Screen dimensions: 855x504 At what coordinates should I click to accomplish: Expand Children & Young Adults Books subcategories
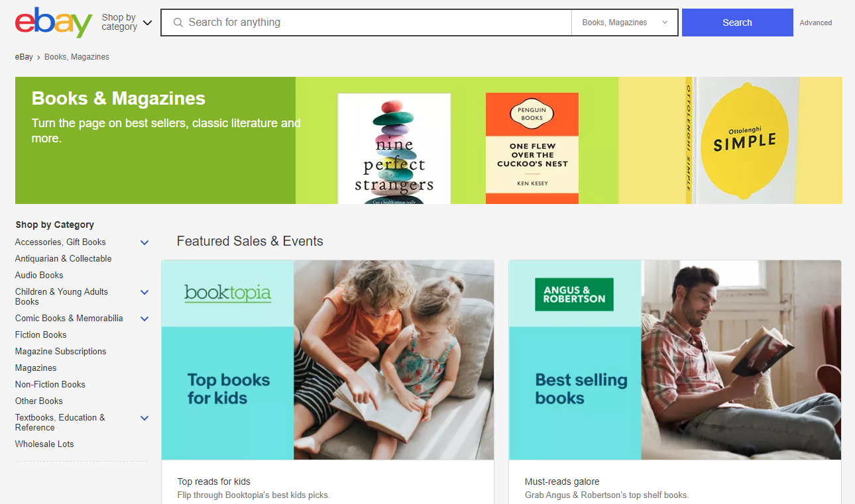(x=144, y=292)
